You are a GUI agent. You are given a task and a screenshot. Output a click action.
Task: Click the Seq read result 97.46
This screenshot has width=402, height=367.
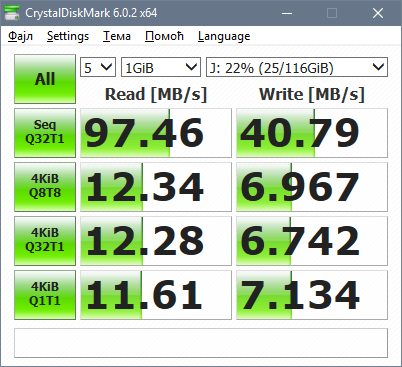[x=156, y=133]
